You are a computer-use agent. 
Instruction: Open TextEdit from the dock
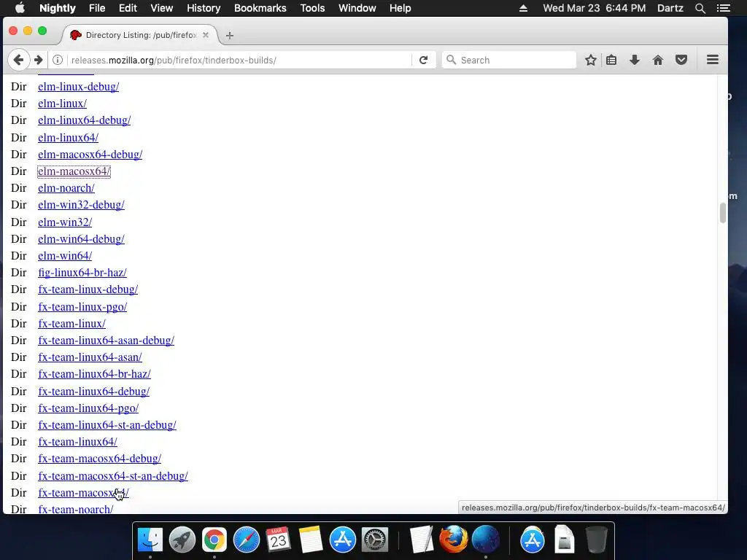(422, 540)
